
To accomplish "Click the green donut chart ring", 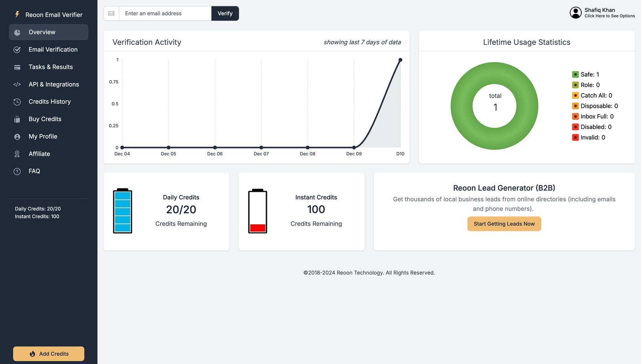I will [x=462, y=106].
